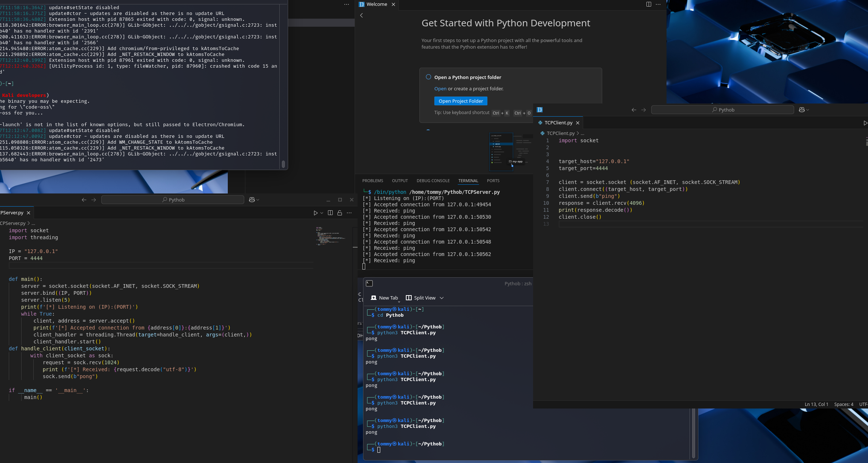Screen dimensions: 868x463
Task: Go forward in the TCPClient window
Action: (644, 110)
